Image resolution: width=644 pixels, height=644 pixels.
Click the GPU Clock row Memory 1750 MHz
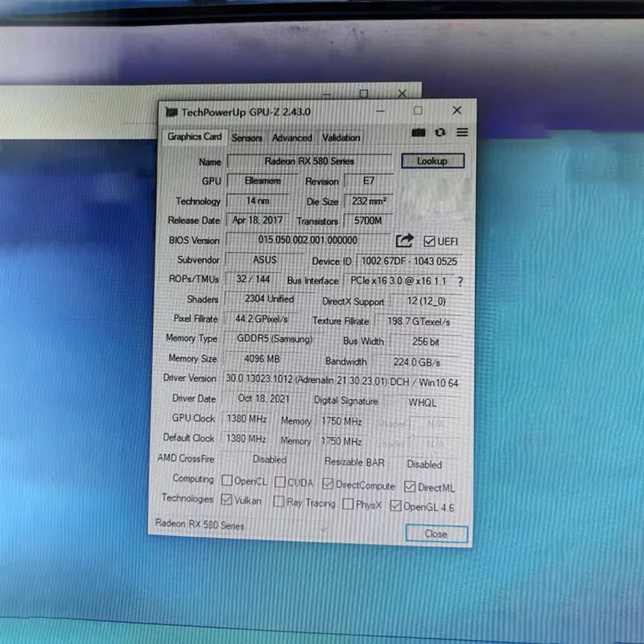pos(341,421)
